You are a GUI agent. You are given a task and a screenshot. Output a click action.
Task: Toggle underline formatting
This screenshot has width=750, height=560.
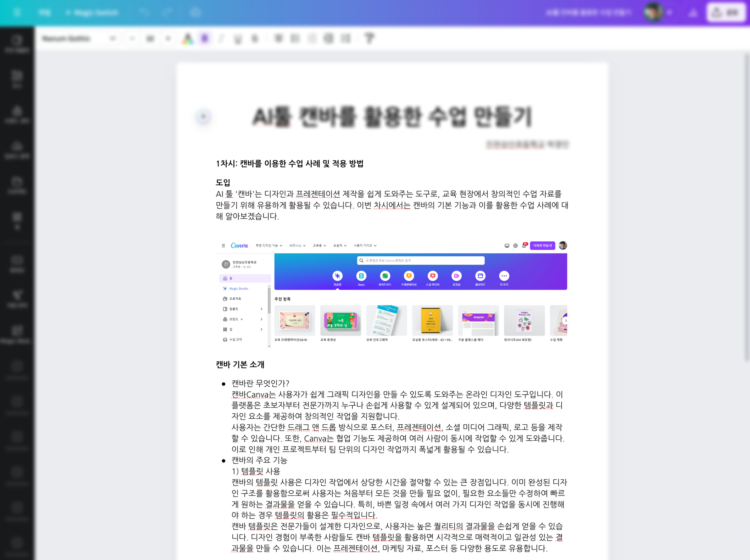tap(238, 39)
